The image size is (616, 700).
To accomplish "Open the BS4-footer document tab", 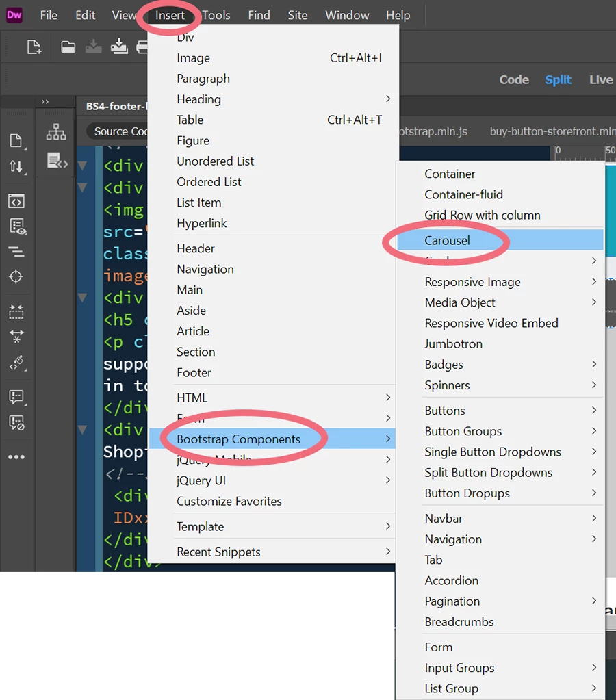I will pos(116,106).
